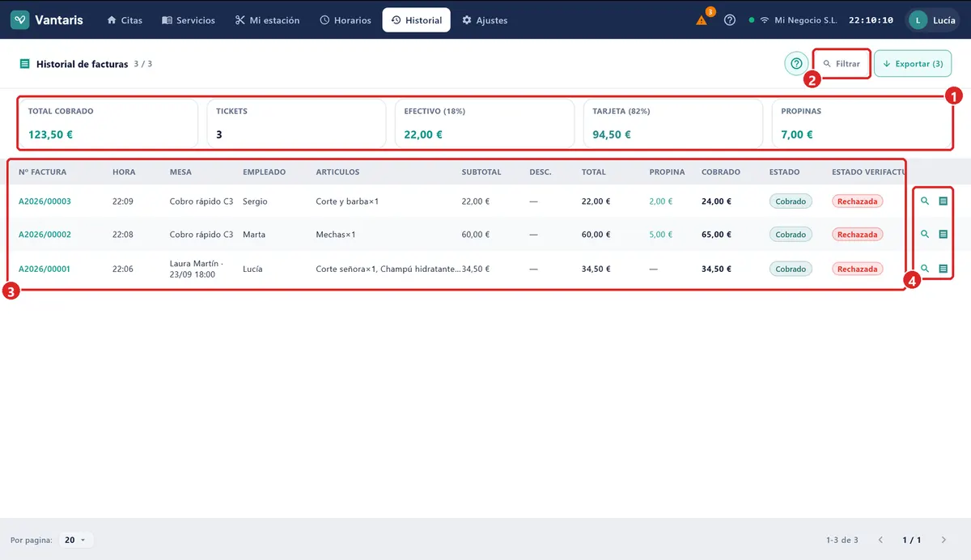Click the Mi Negocio S.L. business name
The height and width of the screenshot is (560, 971).
805,20
